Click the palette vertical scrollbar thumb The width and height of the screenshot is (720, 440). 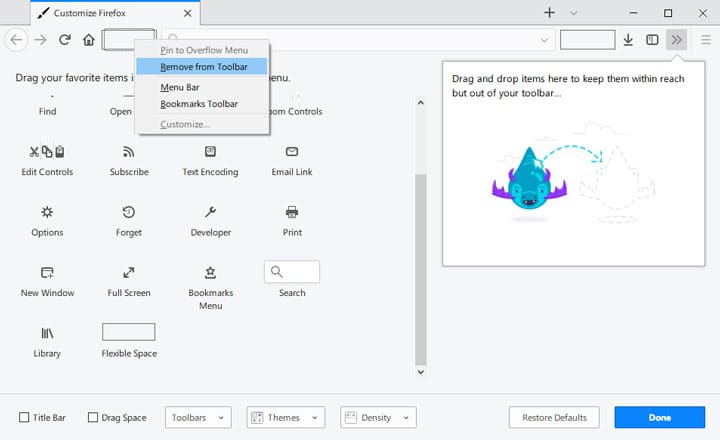click(421, 269)
